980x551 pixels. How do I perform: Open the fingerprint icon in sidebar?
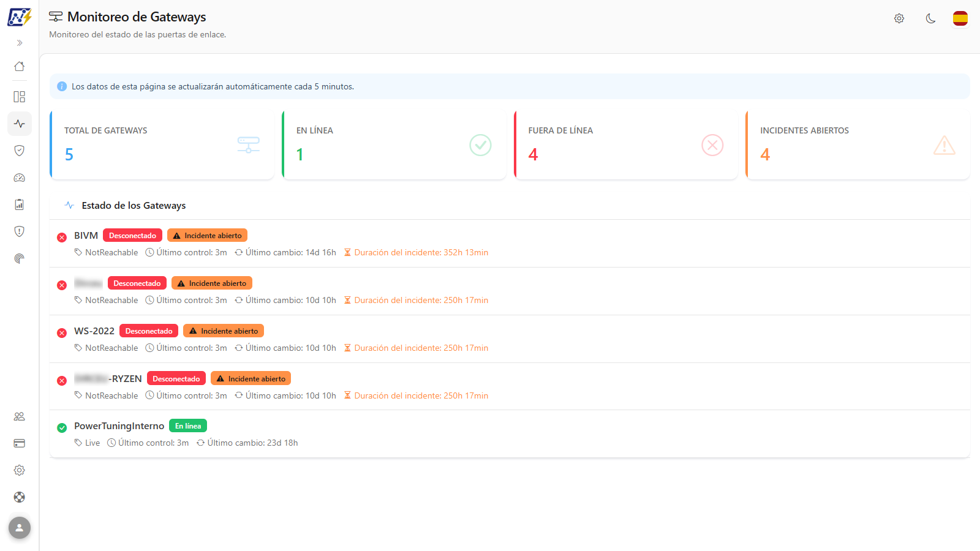(x=20, y=258)
